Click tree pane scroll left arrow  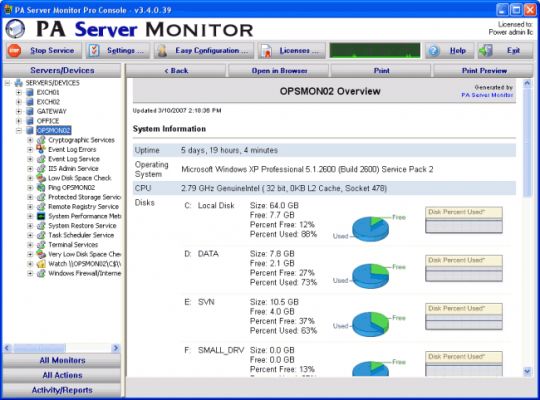click(7, 348)
